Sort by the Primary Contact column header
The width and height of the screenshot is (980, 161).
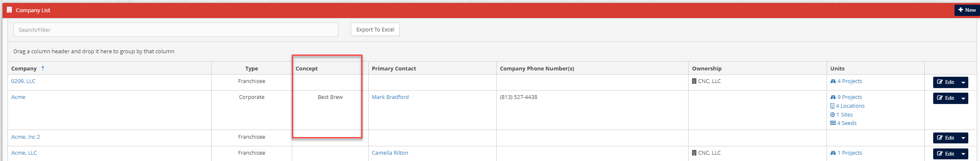coord(394,68)
